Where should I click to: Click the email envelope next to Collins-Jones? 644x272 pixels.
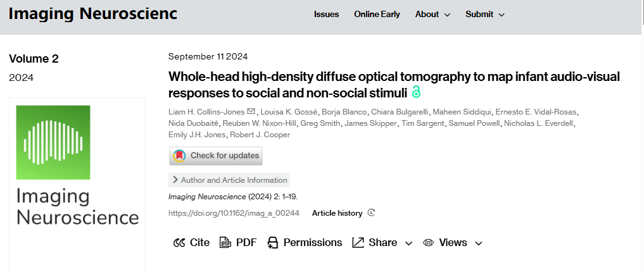pyautogui.click(x=251, y=112)
